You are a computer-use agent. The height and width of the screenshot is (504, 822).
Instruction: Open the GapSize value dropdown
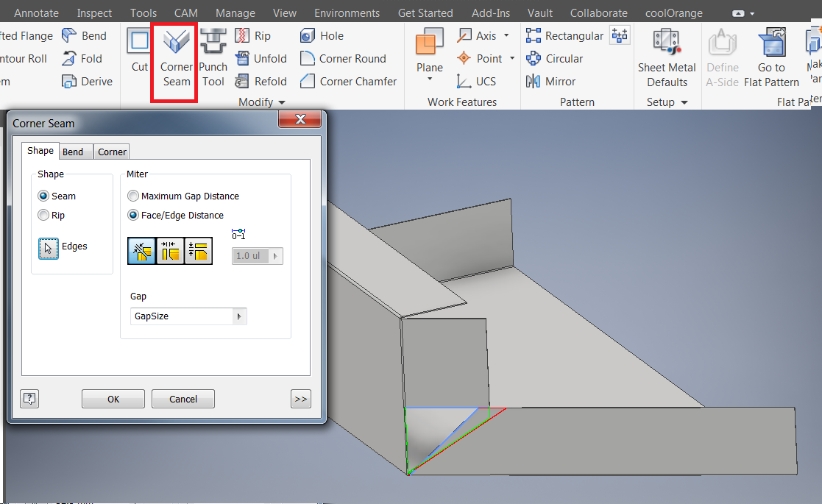pyautogui.click(x=239, y=315)
